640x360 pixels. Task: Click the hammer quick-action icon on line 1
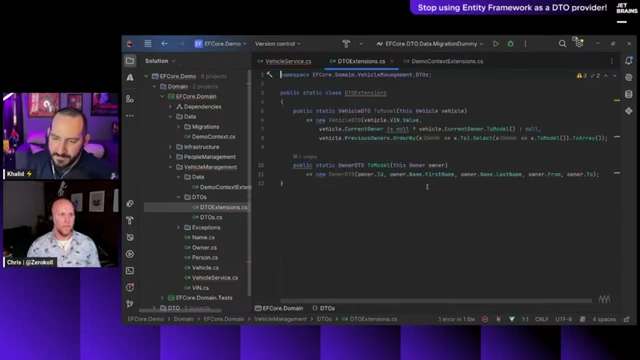point(270,74)
